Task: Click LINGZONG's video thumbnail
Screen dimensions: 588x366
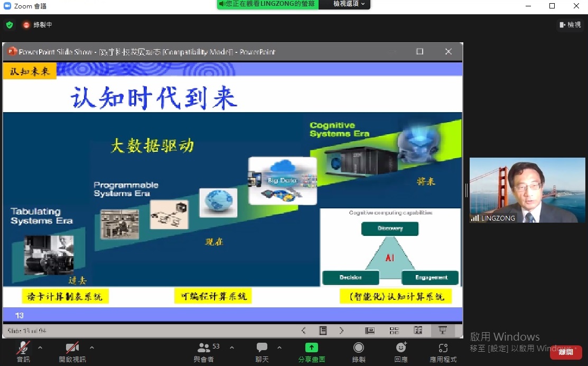Action: click(527, 190)
